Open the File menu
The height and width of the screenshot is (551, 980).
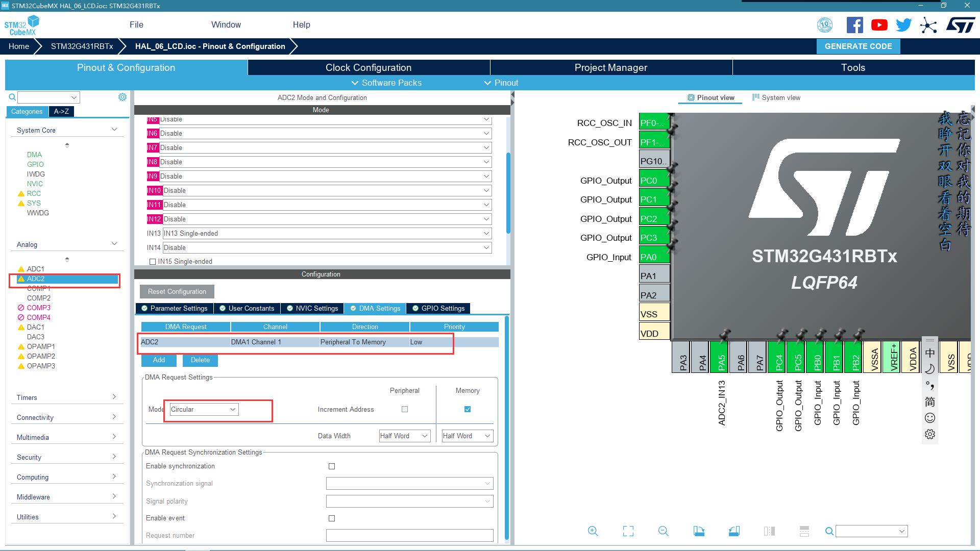point(136,24)
